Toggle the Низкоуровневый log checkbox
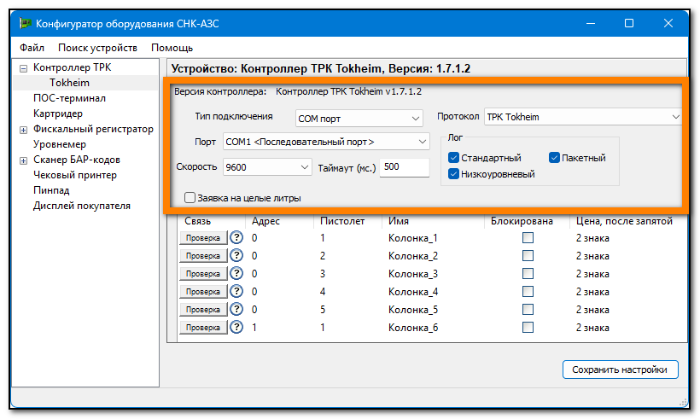This screenshot has height=419, width=700. [453, 174]
